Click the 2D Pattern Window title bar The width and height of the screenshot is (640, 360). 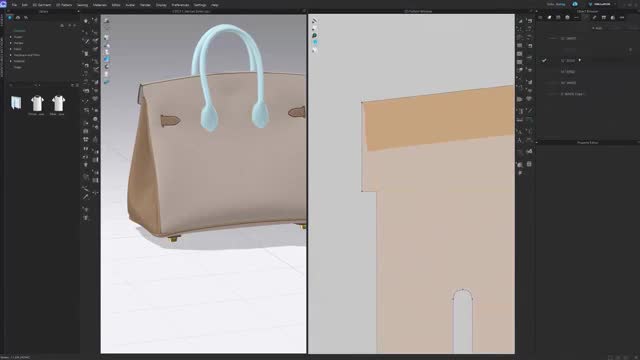[x=418, y=11]
